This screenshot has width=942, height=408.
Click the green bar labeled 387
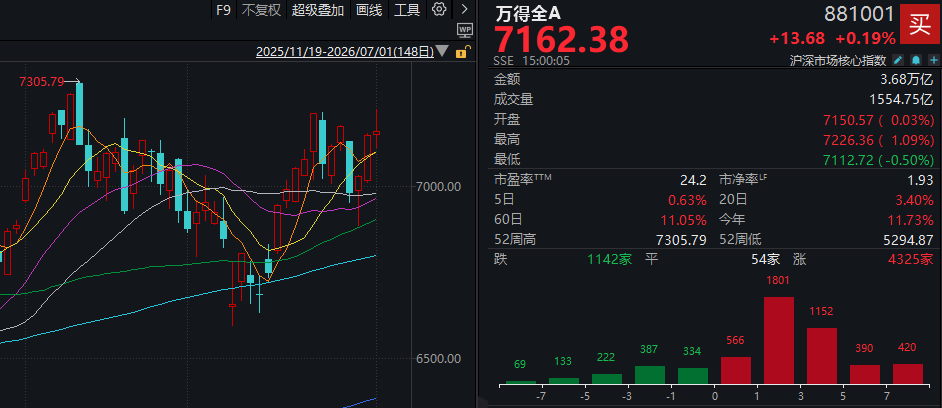point(650,374)
